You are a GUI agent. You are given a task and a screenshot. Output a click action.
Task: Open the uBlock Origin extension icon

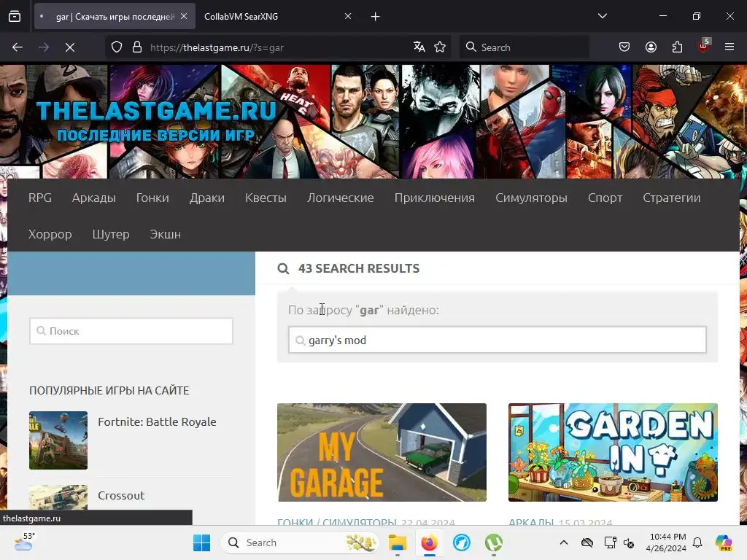(x=704, y=46)
